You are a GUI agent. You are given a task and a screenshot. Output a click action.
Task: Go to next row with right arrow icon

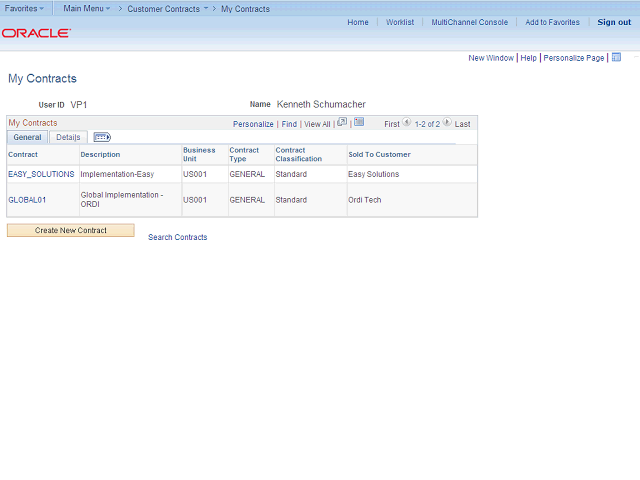point(447,122)
